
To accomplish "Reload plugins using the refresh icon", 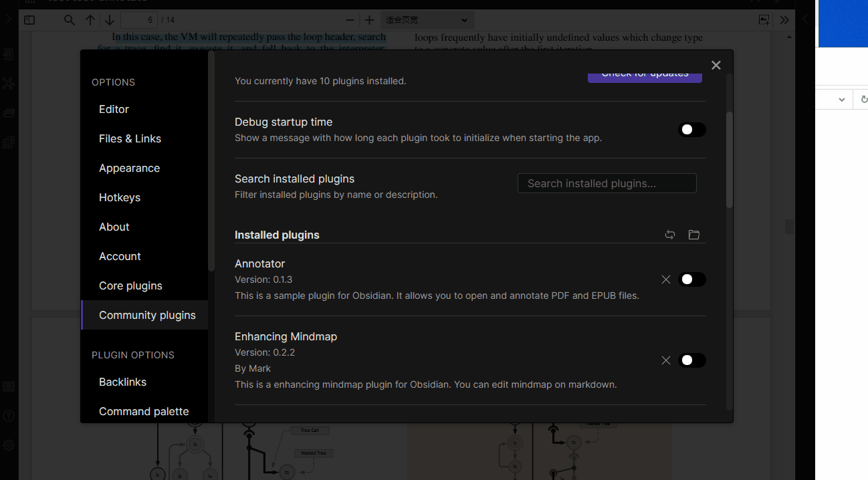I will [670, 235].
